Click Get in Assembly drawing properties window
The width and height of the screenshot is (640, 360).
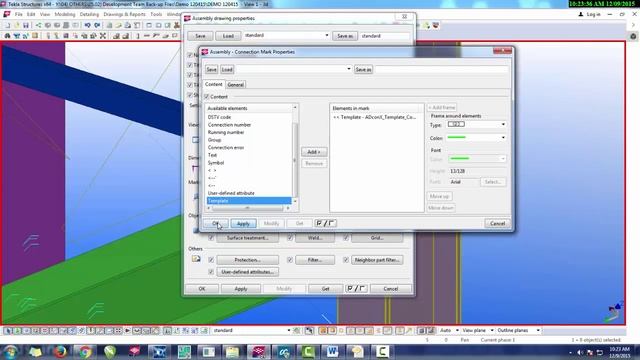click(325, 289)
